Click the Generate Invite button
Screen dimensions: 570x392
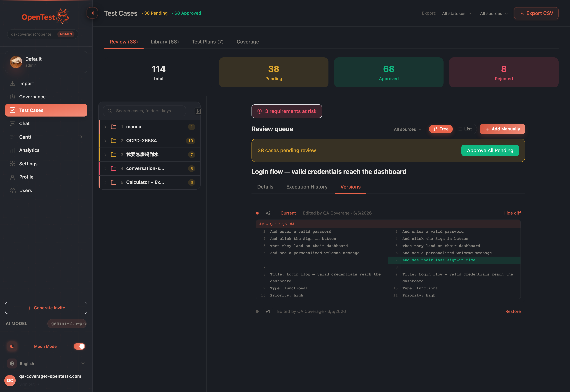[x=46, y=308]
